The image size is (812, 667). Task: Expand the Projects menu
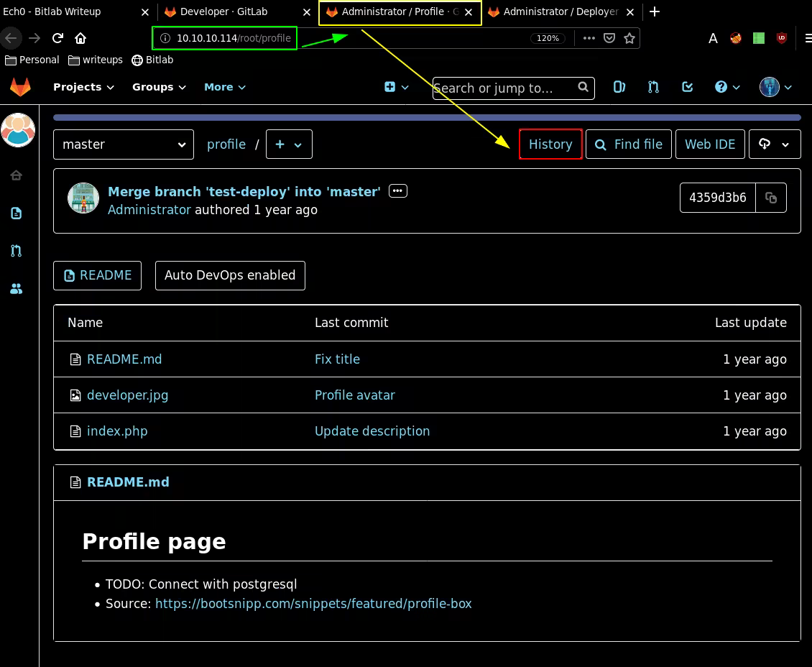(83, 87)
